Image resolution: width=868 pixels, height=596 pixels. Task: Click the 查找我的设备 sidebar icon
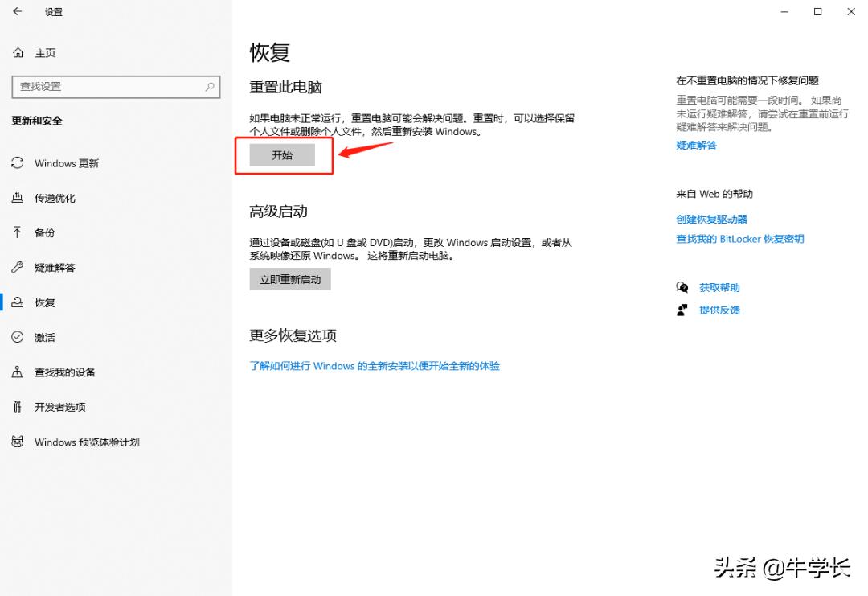tap(18, 372)
